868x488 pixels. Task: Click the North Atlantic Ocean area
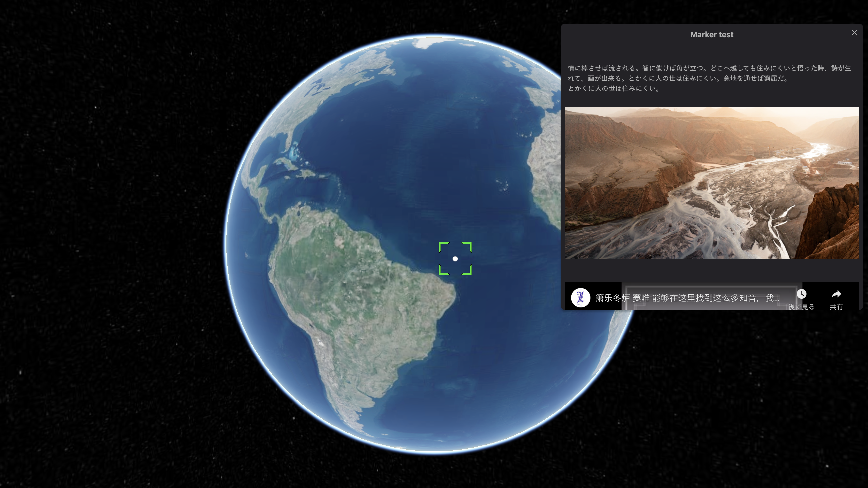[x=421, y=135]
